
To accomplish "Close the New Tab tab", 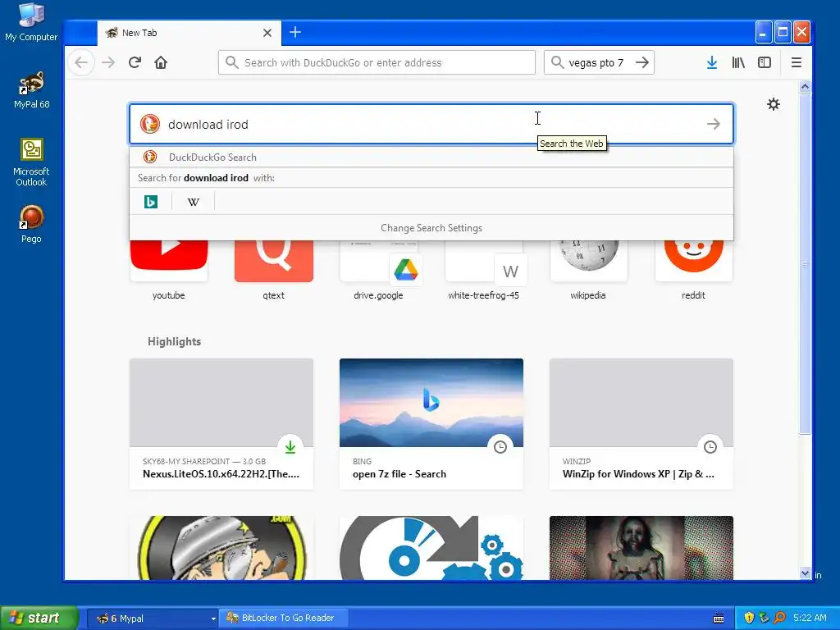I will tap(267, 33).
